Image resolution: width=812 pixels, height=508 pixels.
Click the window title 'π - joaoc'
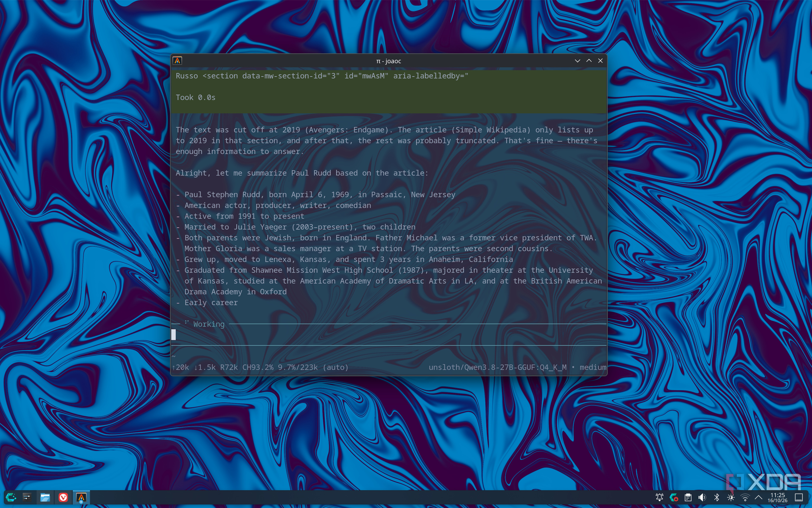coord(389,61)
